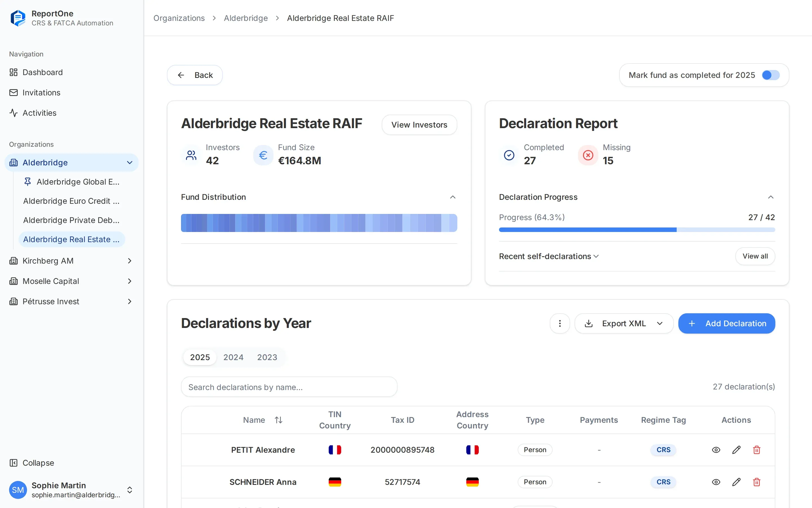The width and height of the screenshot is (812, 508).
Task: Collapse the sidebar
Action: pyautogui.click(x=32, y=463)
